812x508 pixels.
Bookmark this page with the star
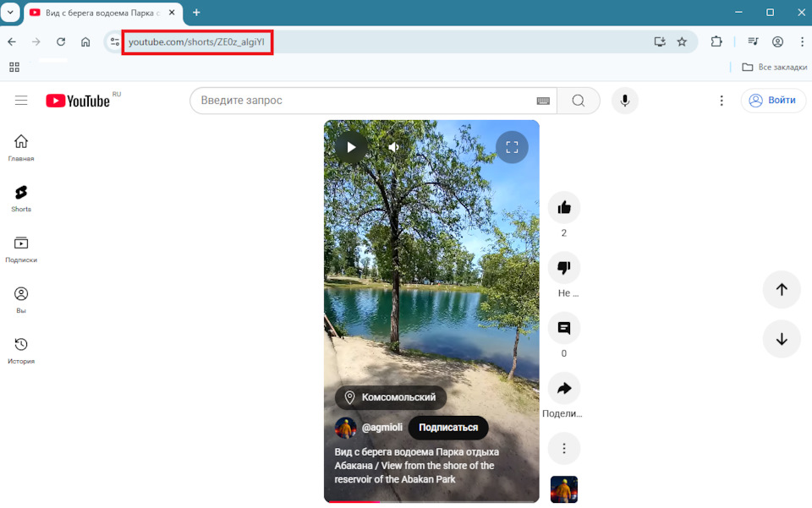coord(682,42)
